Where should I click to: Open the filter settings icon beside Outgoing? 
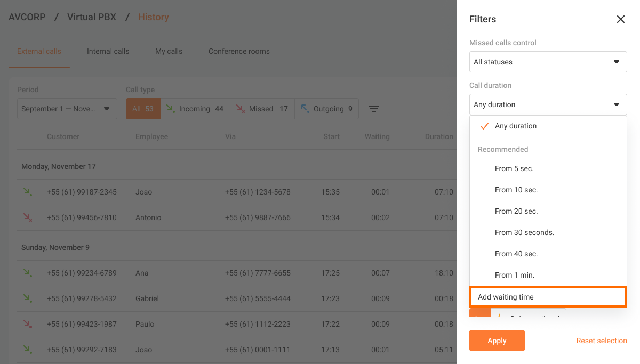(x=374, y=109)
